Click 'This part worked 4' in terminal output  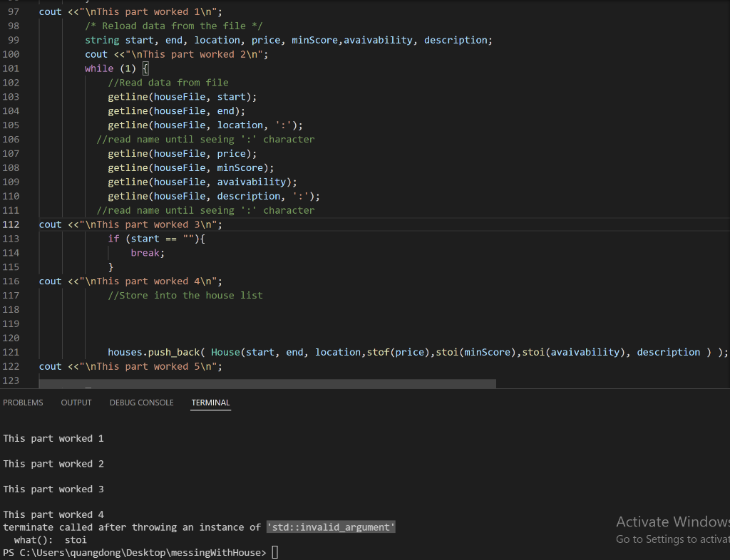pyautogui.click(x=53, y=514)
